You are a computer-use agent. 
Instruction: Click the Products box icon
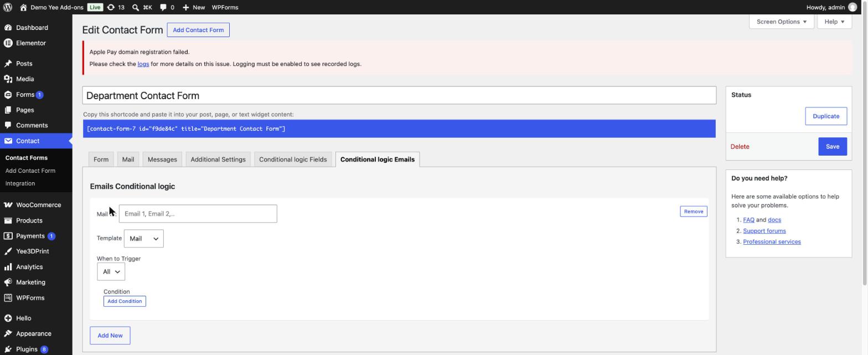click(x=8, y=220)
